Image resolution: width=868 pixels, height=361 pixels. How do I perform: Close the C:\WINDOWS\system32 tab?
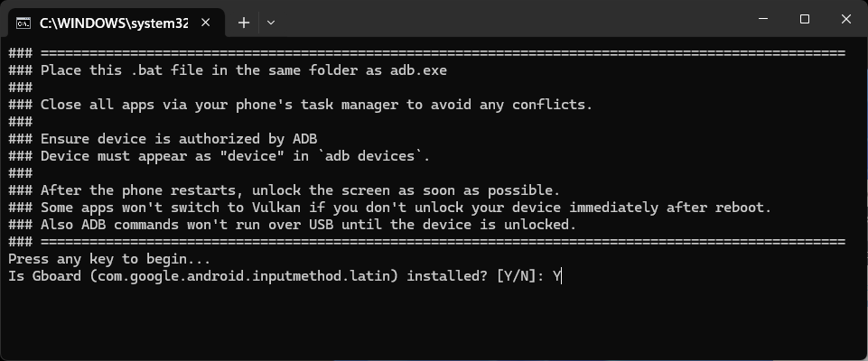pos(205,23)
